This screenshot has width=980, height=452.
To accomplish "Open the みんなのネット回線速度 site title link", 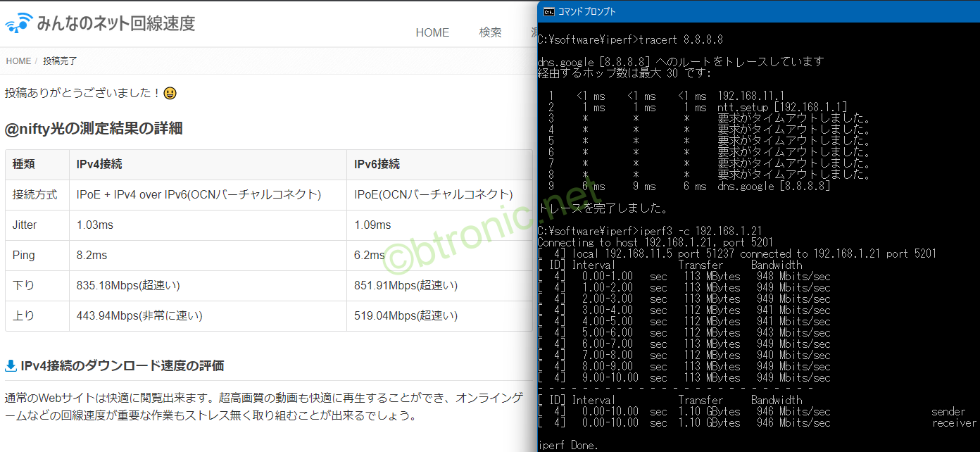I will coord(116,23).
